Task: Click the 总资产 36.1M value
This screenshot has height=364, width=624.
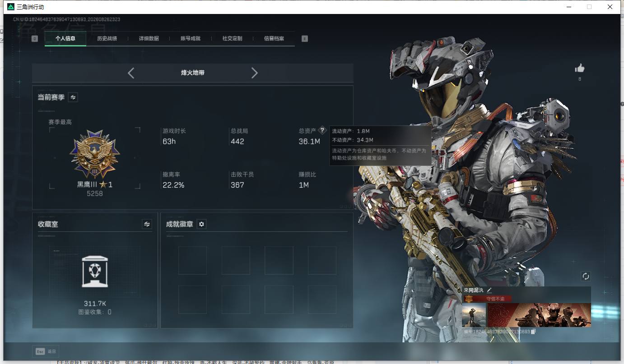Action: (x=309, y=142)
